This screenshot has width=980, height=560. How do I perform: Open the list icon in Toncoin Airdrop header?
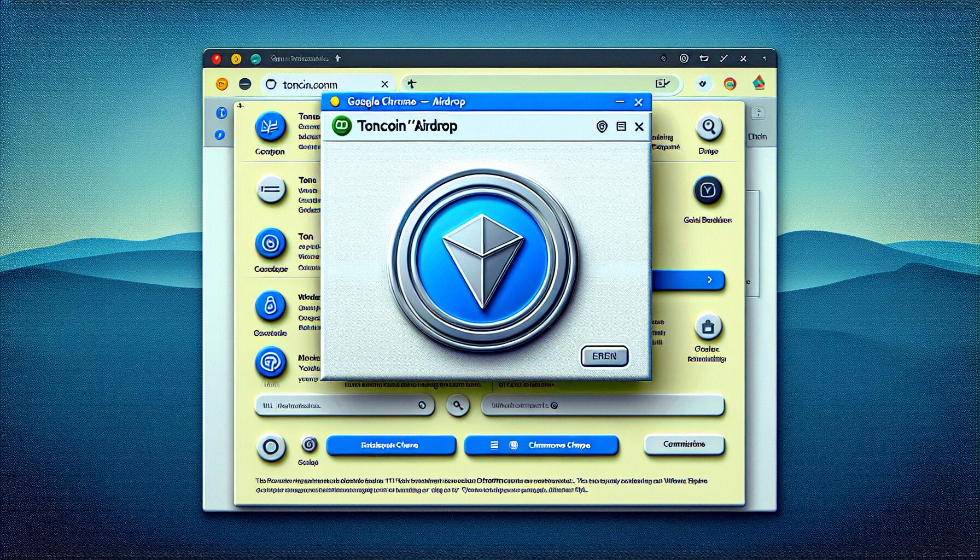pyautogui.click(x=621, y=126)
